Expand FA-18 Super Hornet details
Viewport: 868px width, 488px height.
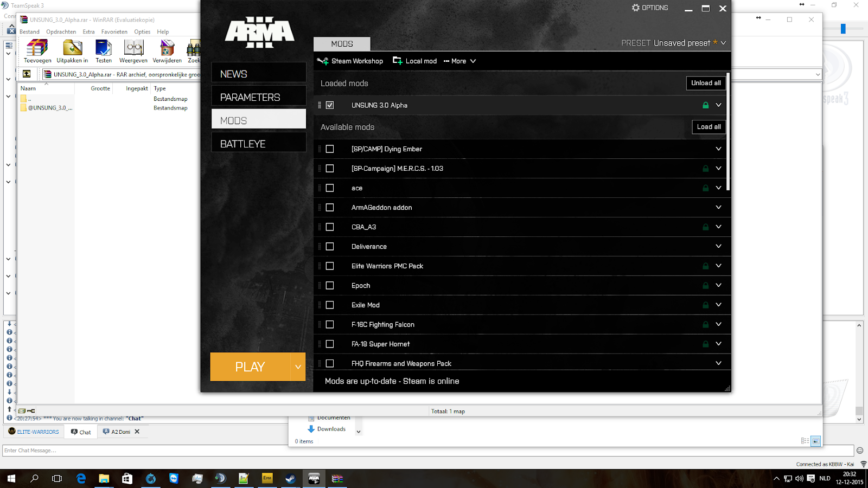(718, 344)
